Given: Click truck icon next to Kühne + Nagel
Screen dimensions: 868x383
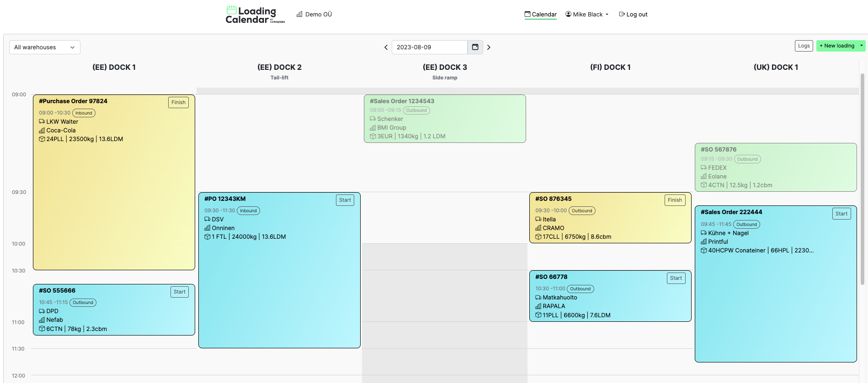Looking at the screenshot, I should point(704,233).
